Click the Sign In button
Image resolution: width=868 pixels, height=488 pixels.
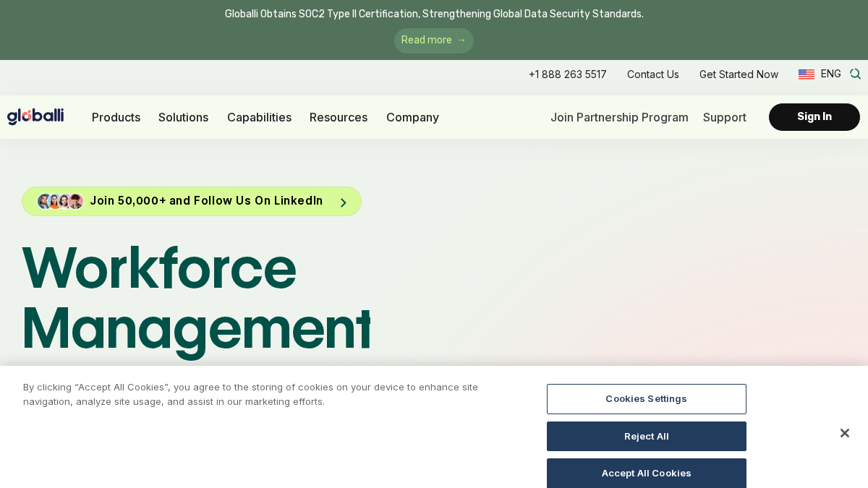(x=814, y=117)
